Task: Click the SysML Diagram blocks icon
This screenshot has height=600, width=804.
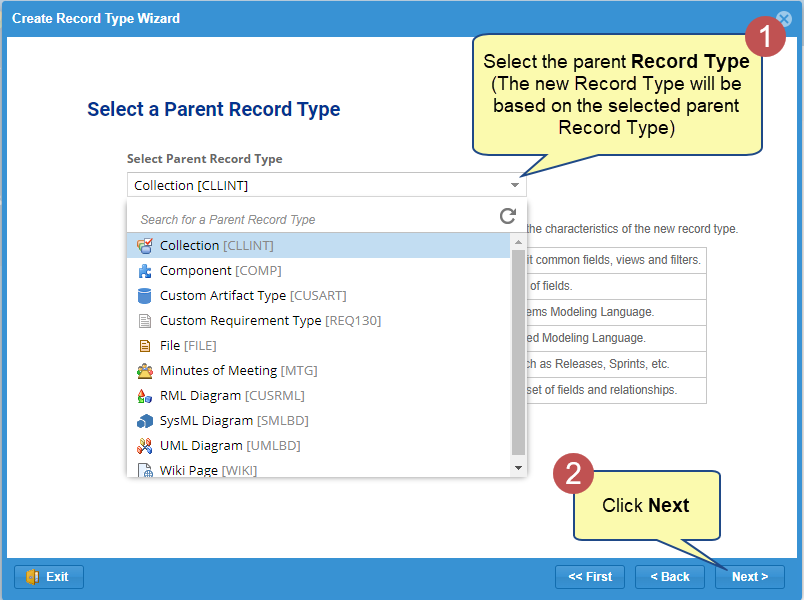Action: [x=144, y=420]
